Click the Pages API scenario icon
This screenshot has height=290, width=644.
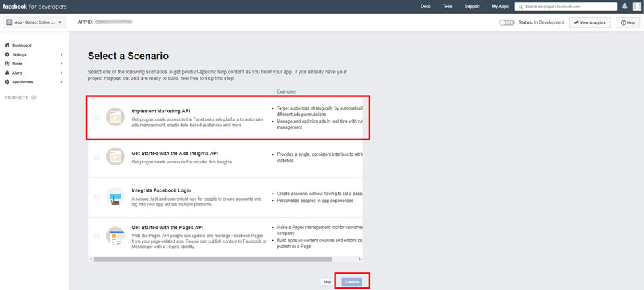pyautogui.click(x=115, y=236)
